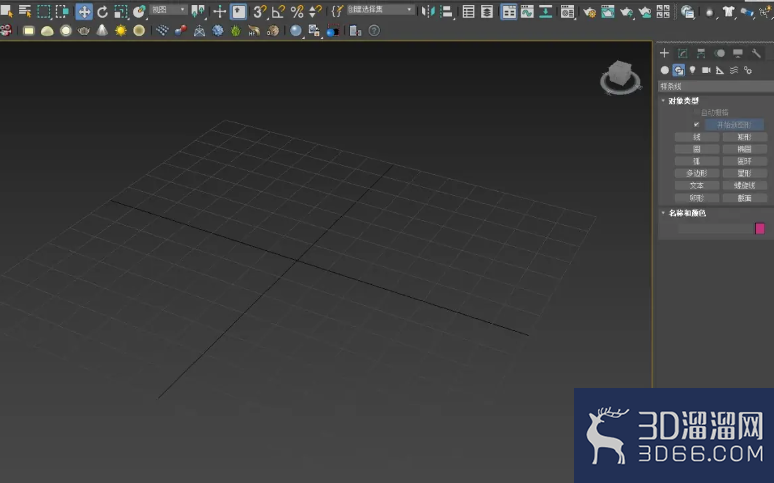The width and height of the screenshot is (774, 483).
Task: Select Helpers category triangle ruler icon
Action: pos(720,70)
